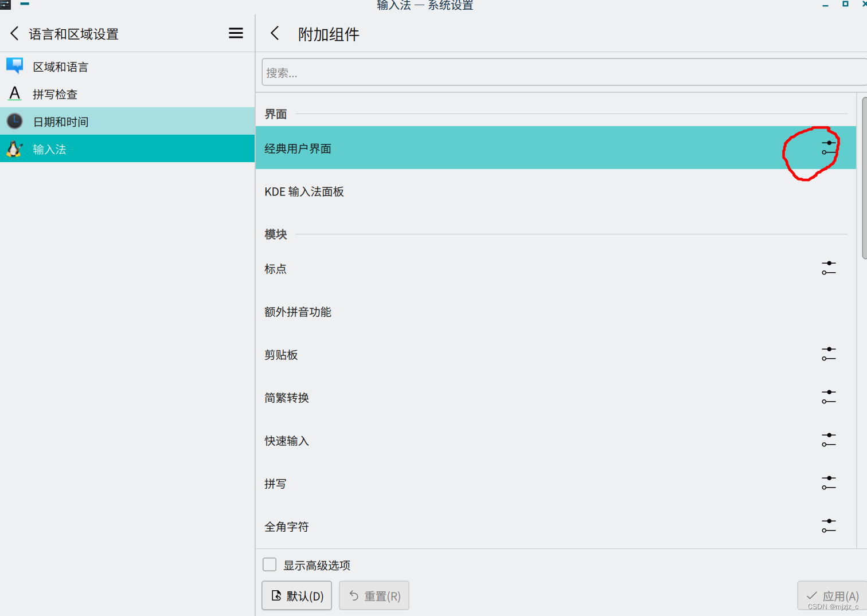Go back from 附加组件 page
This screenshot has height=616, width=867.
click(x=275, y=33)
